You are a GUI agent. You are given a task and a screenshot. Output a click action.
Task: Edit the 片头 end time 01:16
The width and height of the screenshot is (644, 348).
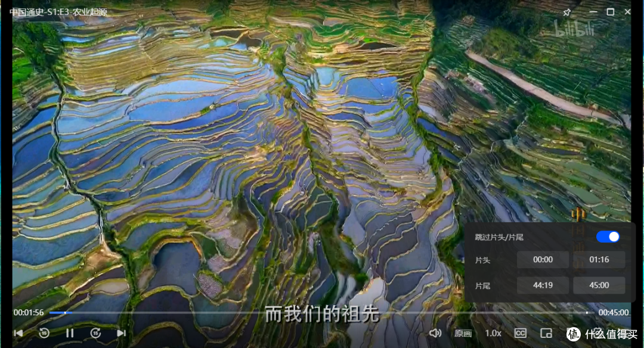pos(599,259)
